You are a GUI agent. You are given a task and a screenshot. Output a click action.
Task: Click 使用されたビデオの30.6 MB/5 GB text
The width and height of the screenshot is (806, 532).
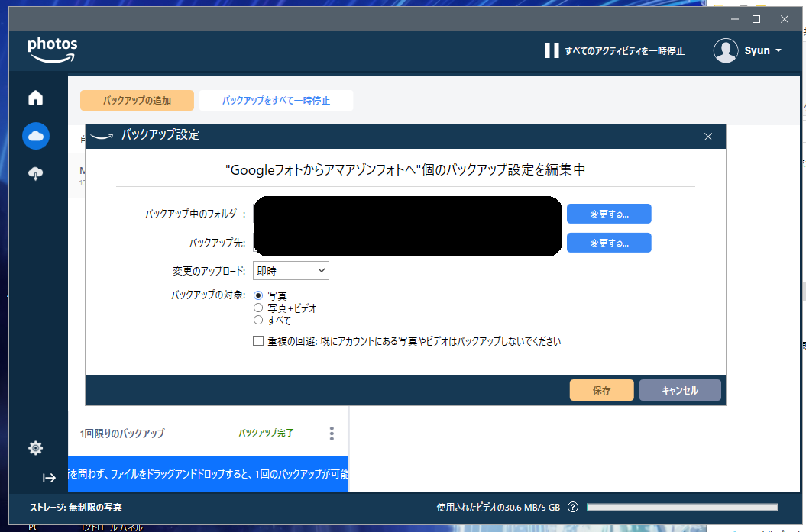click(498, 508)
